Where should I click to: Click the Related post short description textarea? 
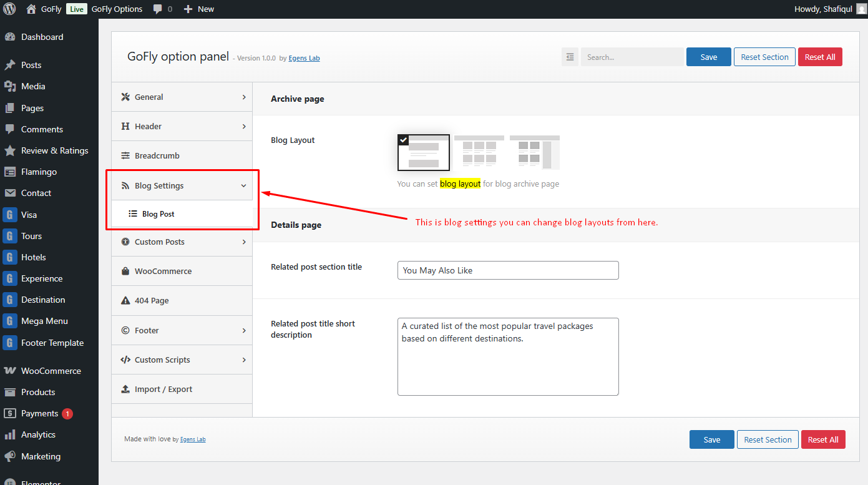pos(508,356)
